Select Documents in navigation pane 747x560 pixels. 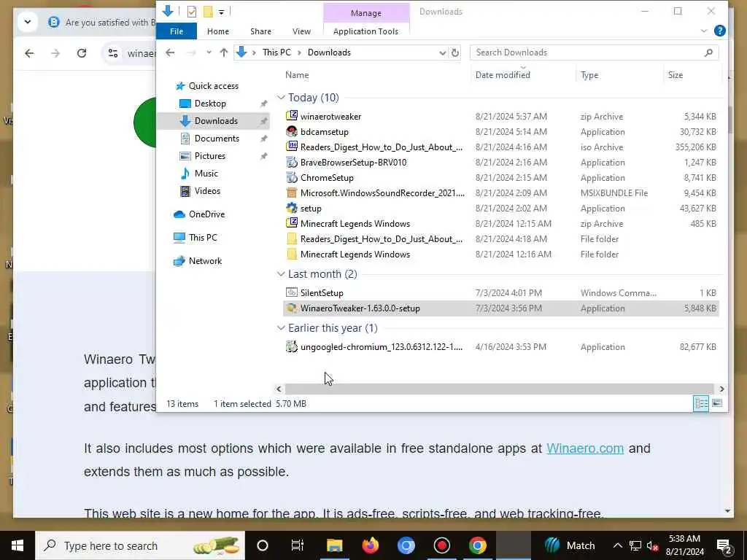[x=217, y=139]
